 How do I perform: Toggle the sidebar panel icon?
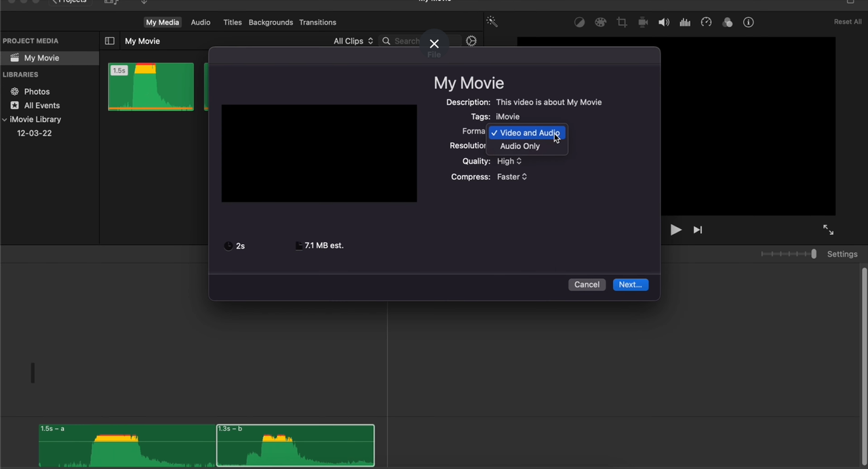pyautogui.click(x=109, y=41)
